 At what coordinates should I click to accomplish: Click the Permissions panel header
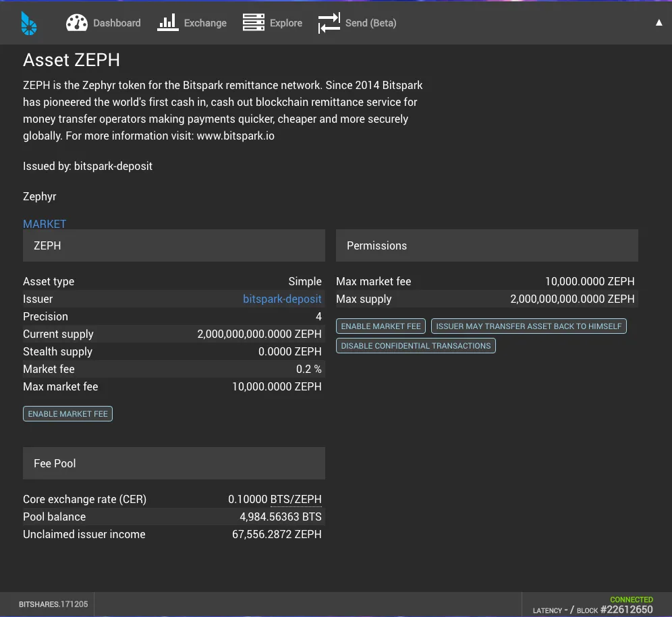(487, 245)
